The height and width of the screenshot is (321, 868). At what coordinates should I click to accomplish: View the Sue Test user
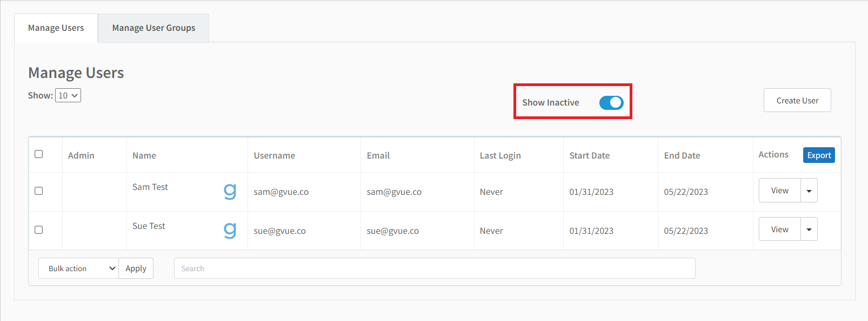coord(779,230)
